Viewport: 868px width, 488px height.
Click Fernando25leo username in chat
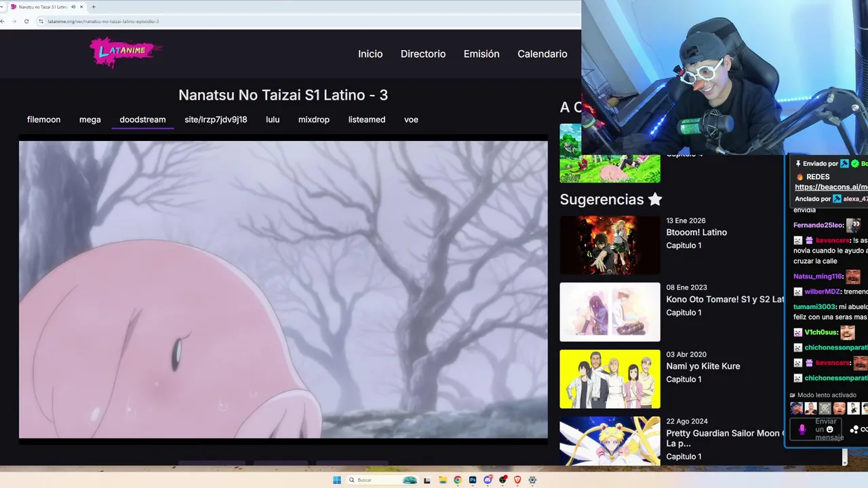(818, 225)
